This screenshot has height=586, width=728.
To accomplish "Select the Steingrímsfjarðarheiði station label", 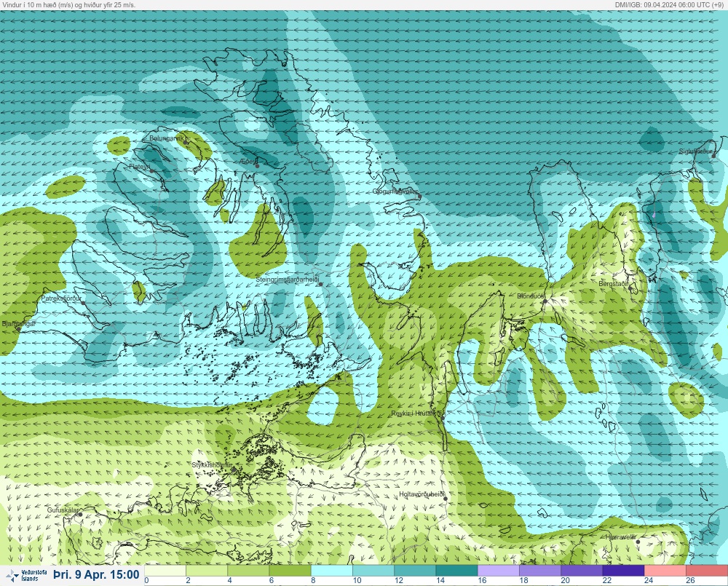I will pos(288,280).
